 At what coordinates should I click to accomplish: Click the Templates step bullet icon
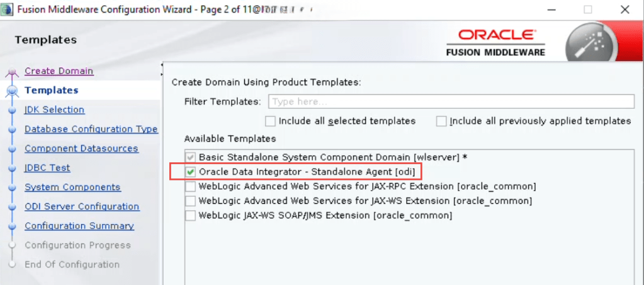pos(13,91)
